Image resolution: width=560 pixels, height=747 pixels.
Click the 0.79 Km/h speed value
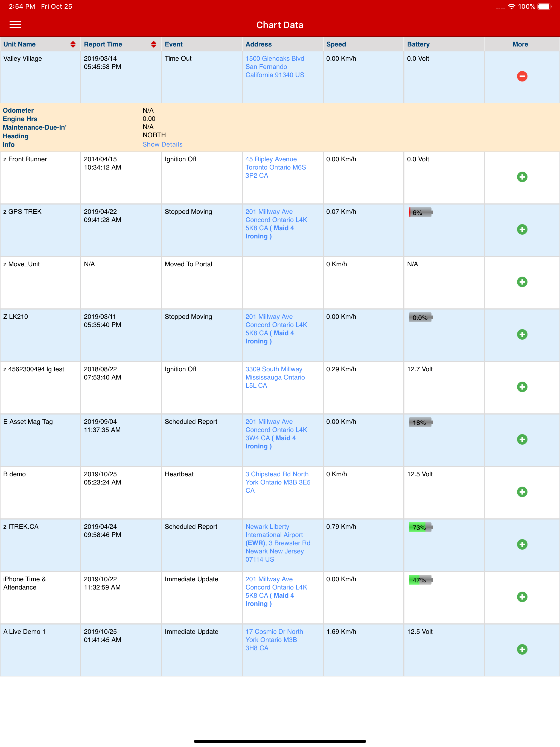341,527
